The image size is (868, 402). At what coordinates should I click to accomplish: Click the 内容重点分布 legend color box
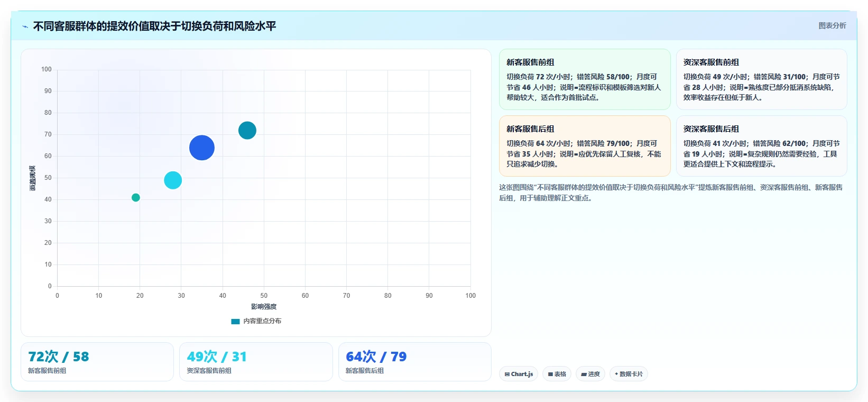236,321
